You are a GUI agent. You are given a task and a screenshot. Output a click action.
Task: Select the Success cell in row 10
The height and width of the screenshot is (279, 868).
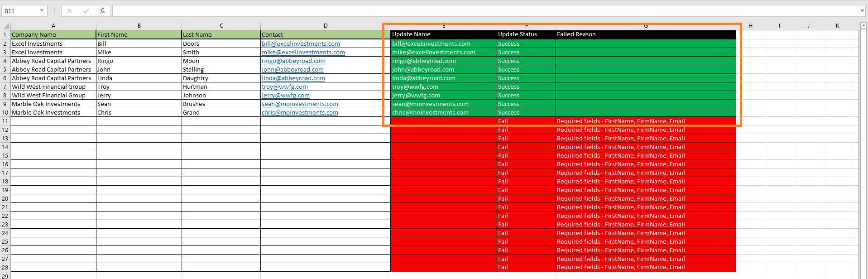[526, 112]
